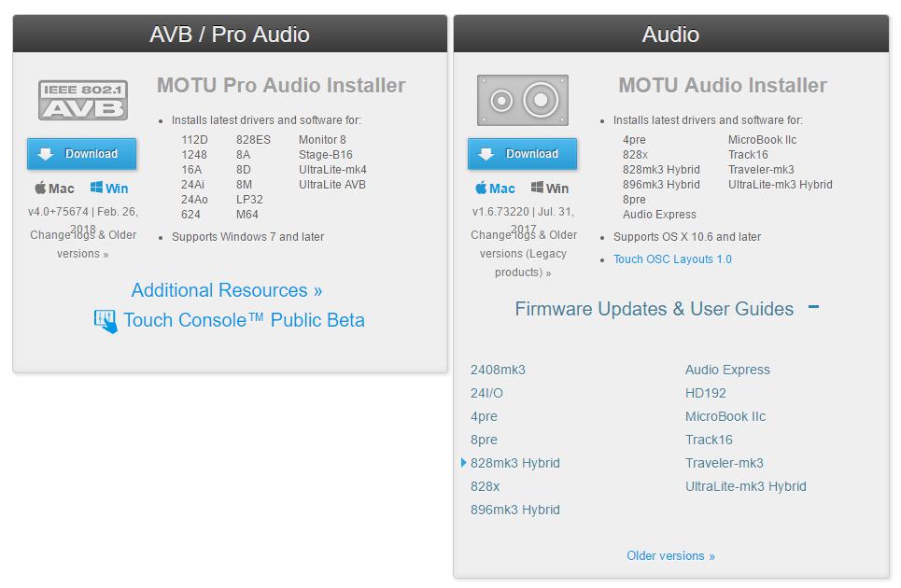Open the 2408mk3 firmware link

(498, 370)
